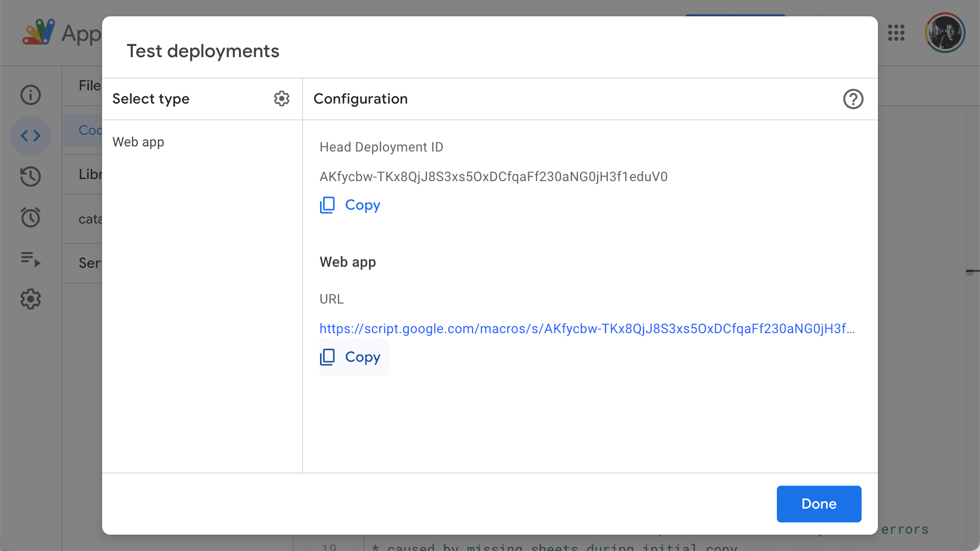
Task: Click the copy icon under Web app URL
Action: click(x=327, y=357)
